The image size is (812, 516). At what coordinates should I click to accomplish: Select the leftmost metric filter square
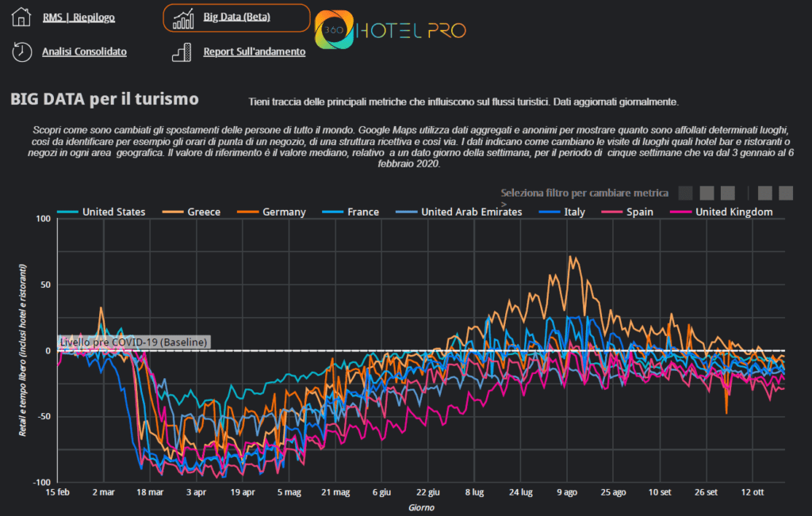point(686,193)
